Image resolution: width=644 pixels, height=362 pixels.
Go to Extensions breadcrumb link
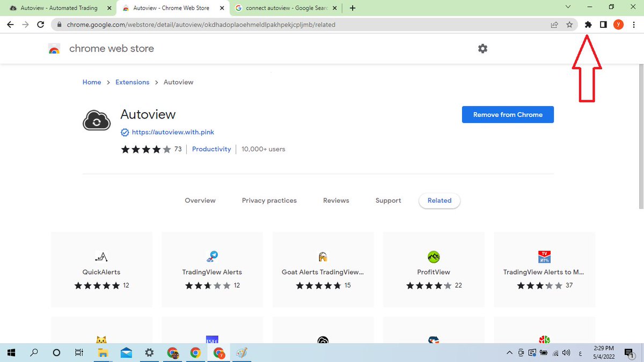click(133, 82)
